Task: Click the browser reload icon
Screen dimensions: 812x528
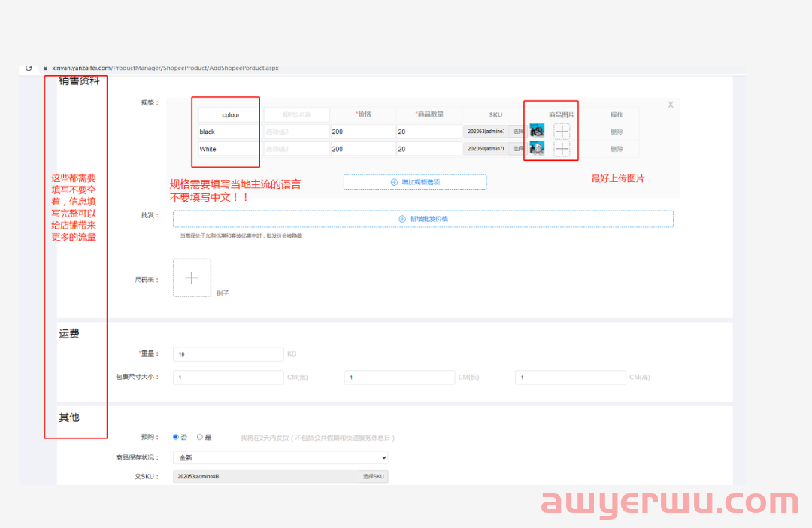Action: pyautogui.click(x=29, y=68)
